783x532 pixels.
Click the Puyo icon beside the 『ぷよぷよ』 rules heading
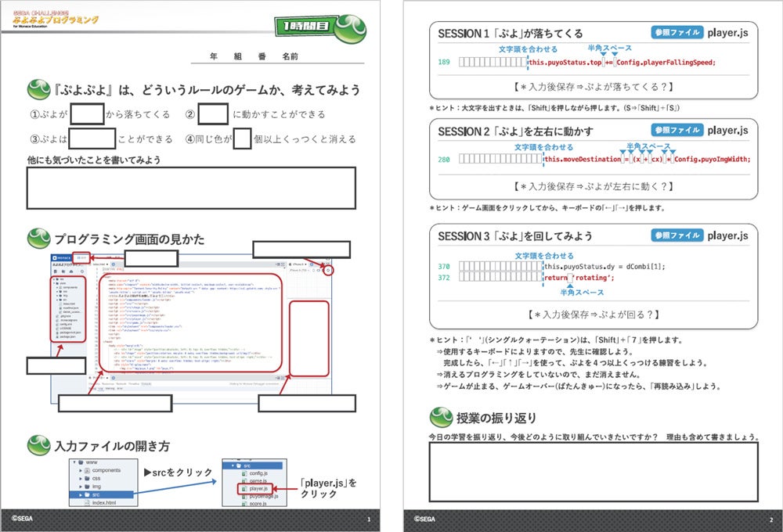coord(38,89)
